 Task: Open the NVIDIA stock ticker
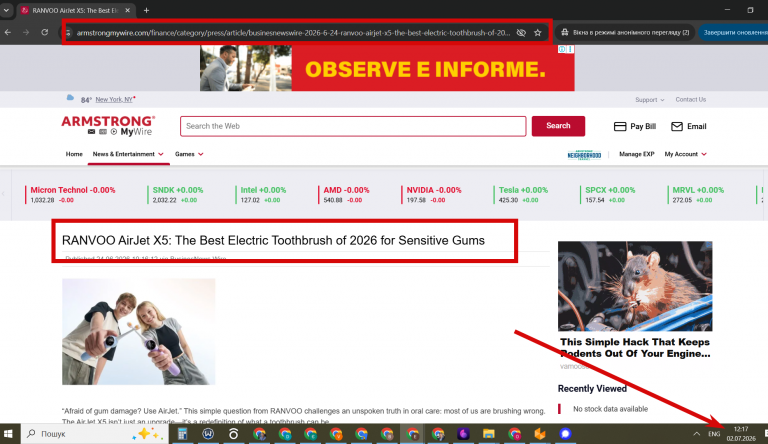coord(433,194)
